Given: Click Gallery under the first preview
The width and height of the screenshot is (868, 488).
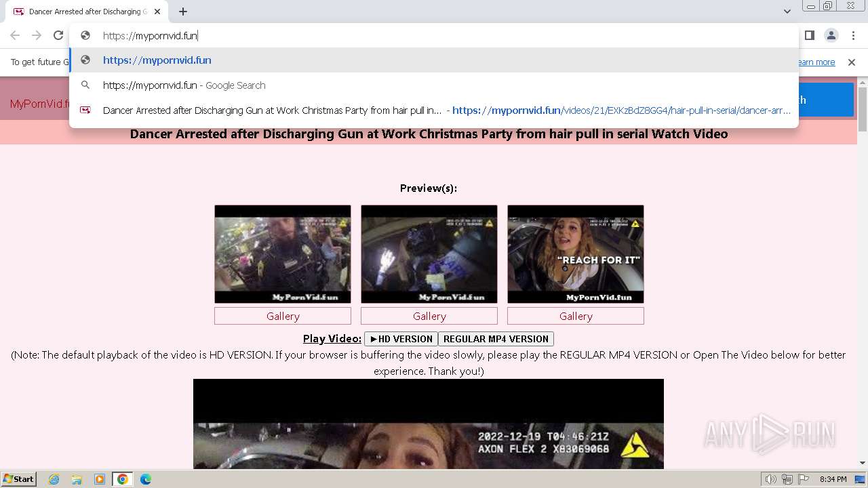Looking at the screenshot, I should (283, 316).
